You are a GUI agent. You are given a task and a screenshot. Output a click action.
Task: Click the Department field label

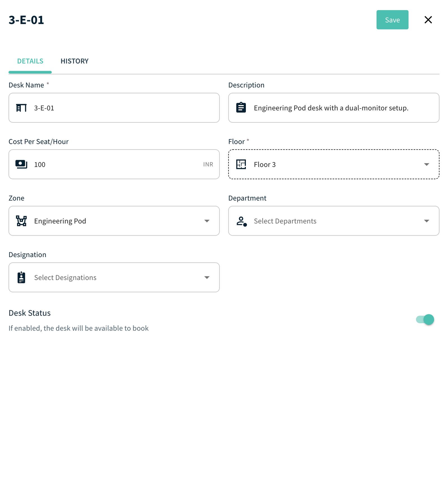point(247,198)
